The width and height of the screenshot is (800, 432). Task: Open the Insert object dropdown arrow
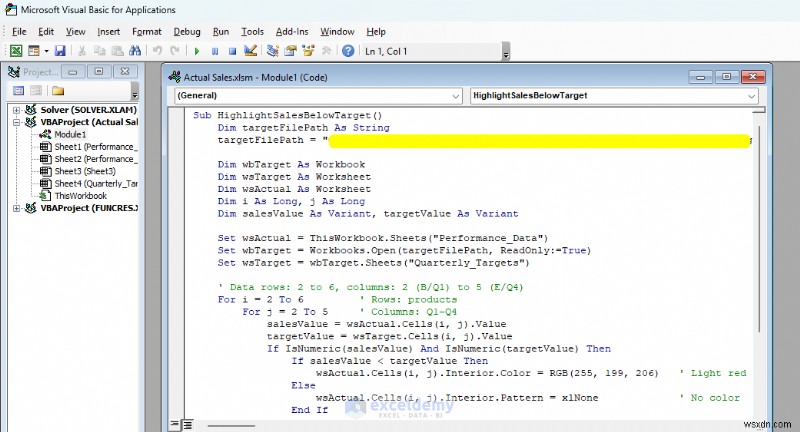[x=46, y=51]
